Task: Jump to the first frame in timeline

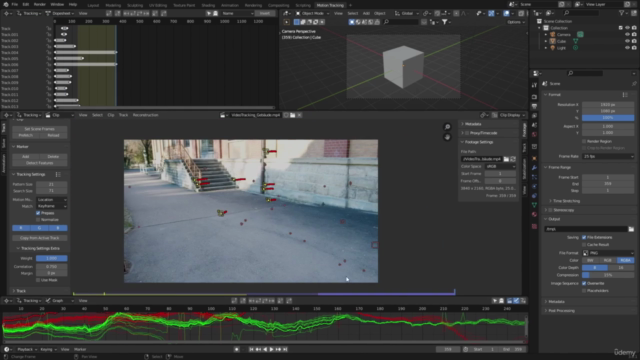Action: 251,349
